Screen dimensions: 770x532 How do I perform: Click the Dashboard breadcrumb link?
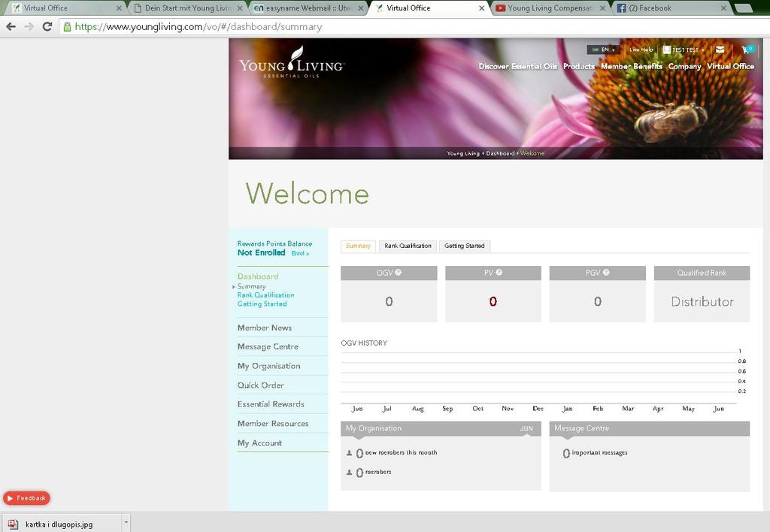pos(500,153)
